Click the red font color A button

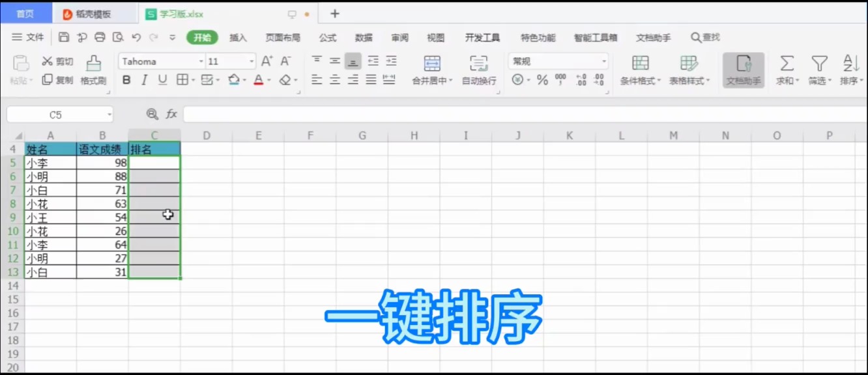pyautogui.click(x=259, y=80)
